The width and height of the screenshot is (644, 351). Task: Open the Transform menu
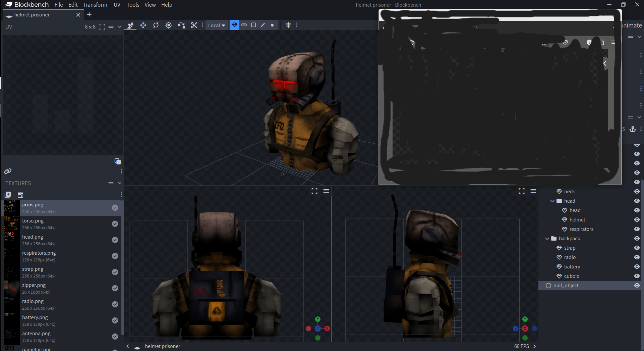pos(95,5)
